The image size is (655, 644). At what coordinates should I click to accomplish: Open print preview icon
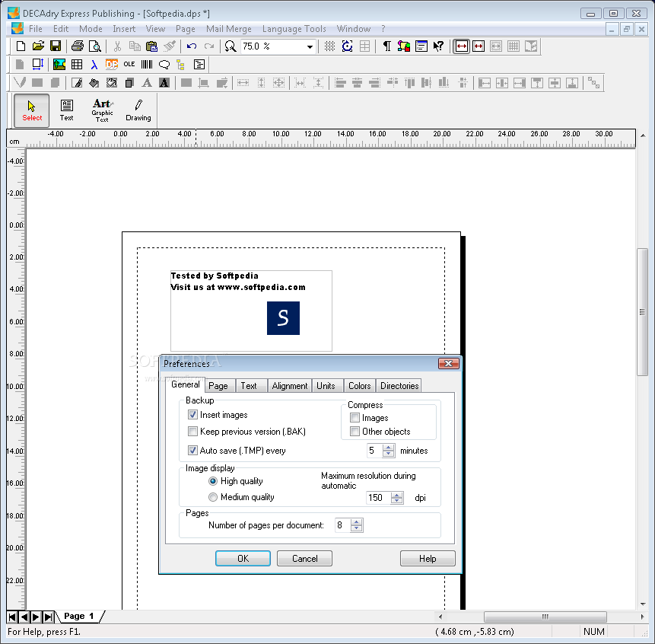click(95, 46)
